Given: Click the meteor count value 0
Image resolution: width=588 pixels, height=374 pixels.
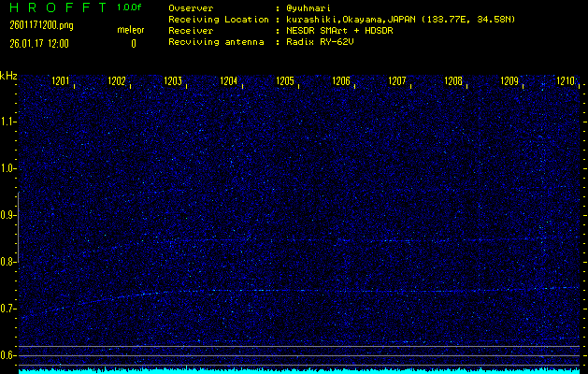Looking at the screenshot, I should click(133, 43).
